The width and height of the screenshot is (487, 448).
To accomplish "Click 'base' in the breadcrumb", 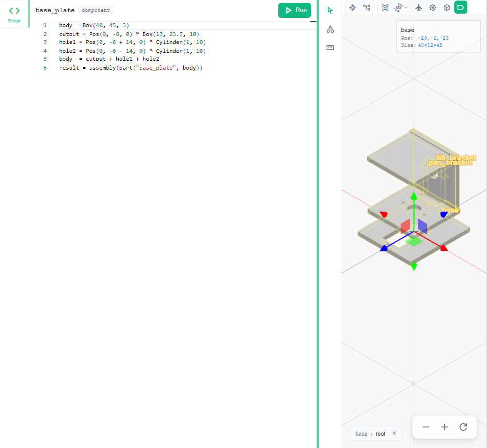I will pos(361,434).
